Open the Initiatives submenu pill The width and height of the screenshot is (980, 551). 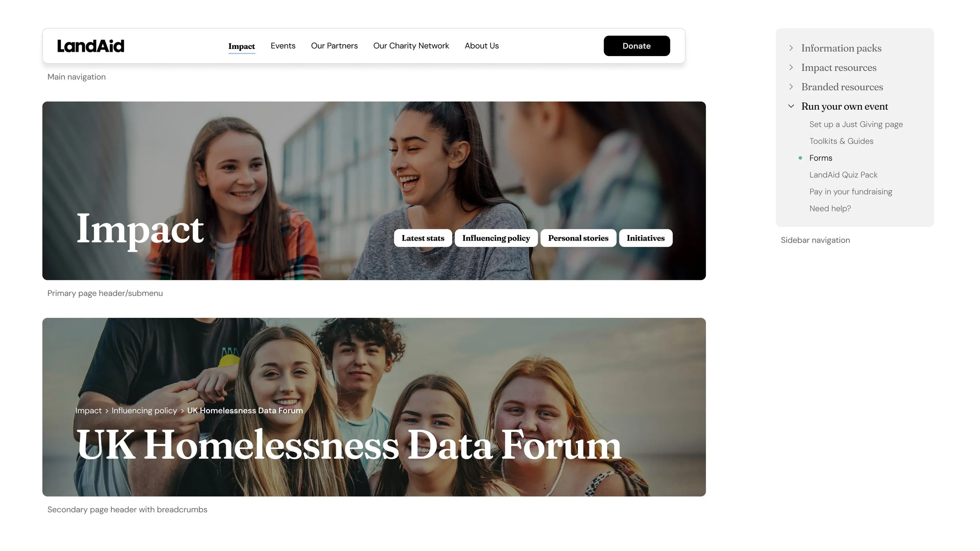coord(646,238)
